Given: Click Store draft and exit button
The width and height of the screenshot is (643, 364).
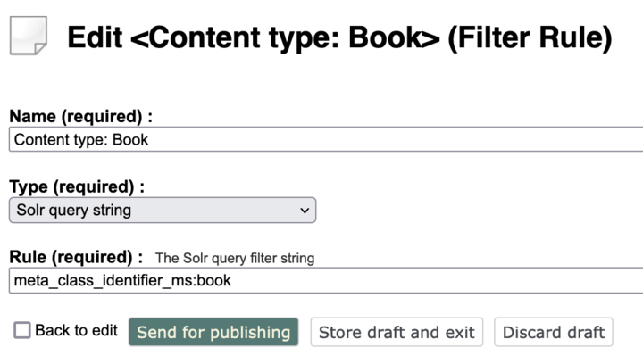Looking at the screenshot, I should point(397,332).
